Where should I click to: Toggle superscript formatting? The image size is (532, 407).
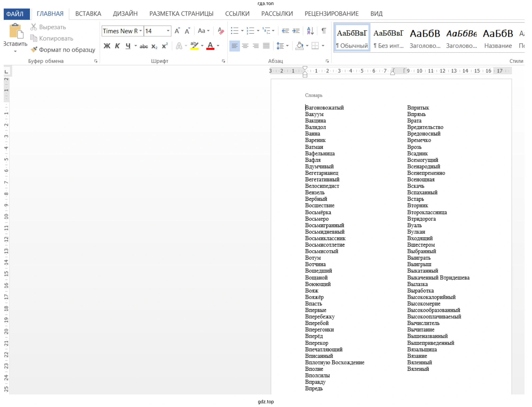point(165,46)
